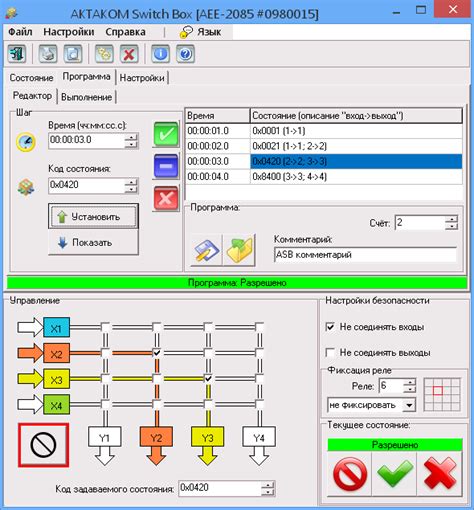
Task: Open the 'не фиксировать' dropdown
Action: 409,405
